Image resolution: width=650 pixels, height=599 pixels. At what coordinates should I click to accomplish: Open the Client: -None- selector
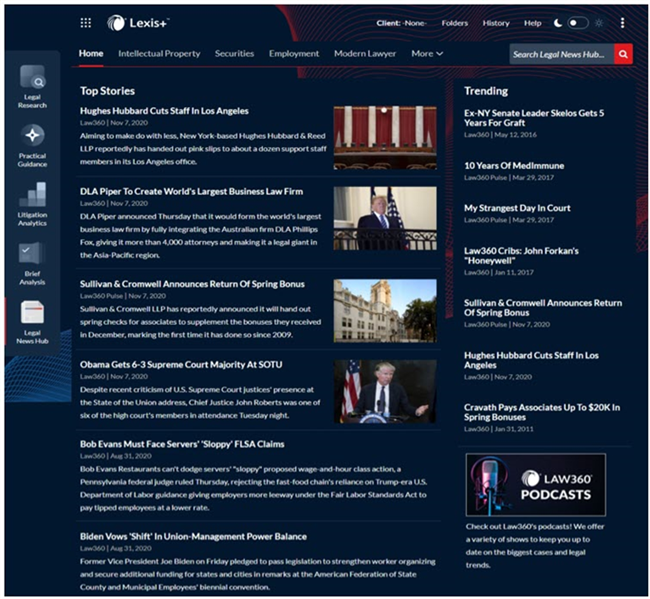[x=401, y=23]
